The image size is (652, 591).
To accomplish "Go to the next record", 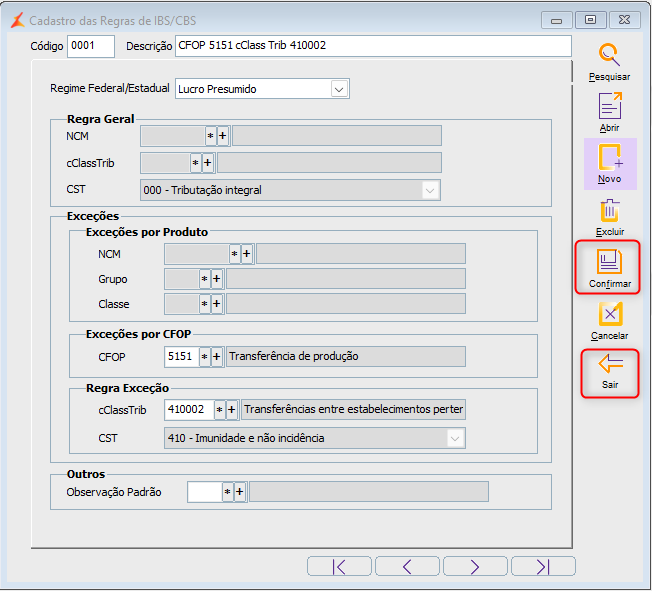I will pos(475,566).
